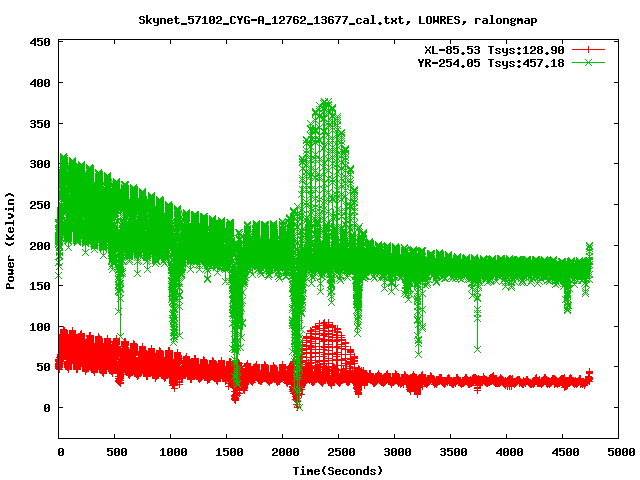The image size is (640, 480).
Task: Click the 150 y-axis tick label
Action: click(40, 286)
